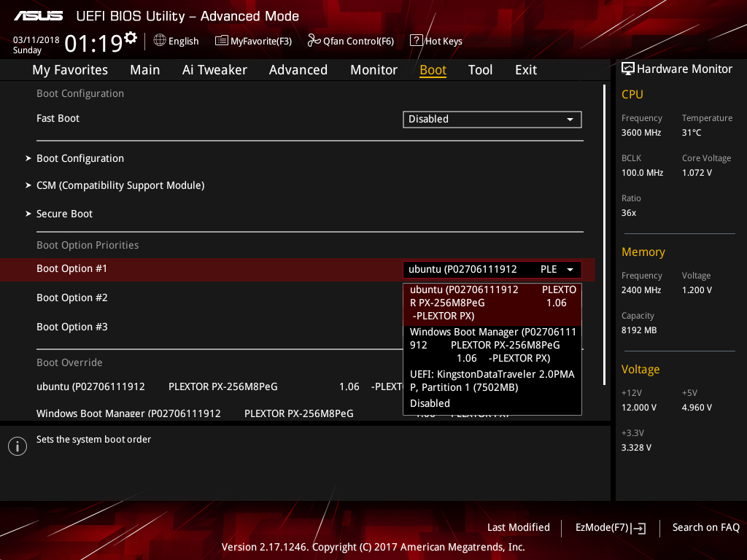
Task: Open the My Favorites tab
Action: [x=70, y=70]
